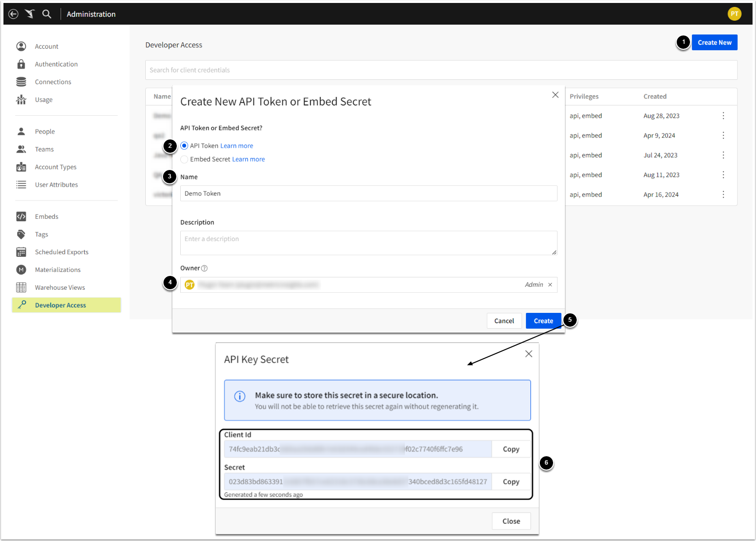Click the Create New button
This screenshot has height=541, width=756.
(x=714, y=42)
